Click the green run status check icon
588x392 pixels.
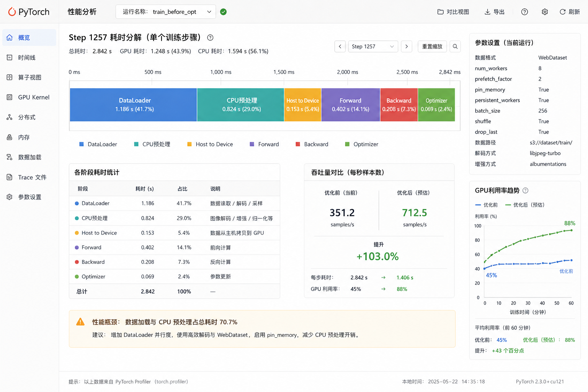(x=224, y=12)
